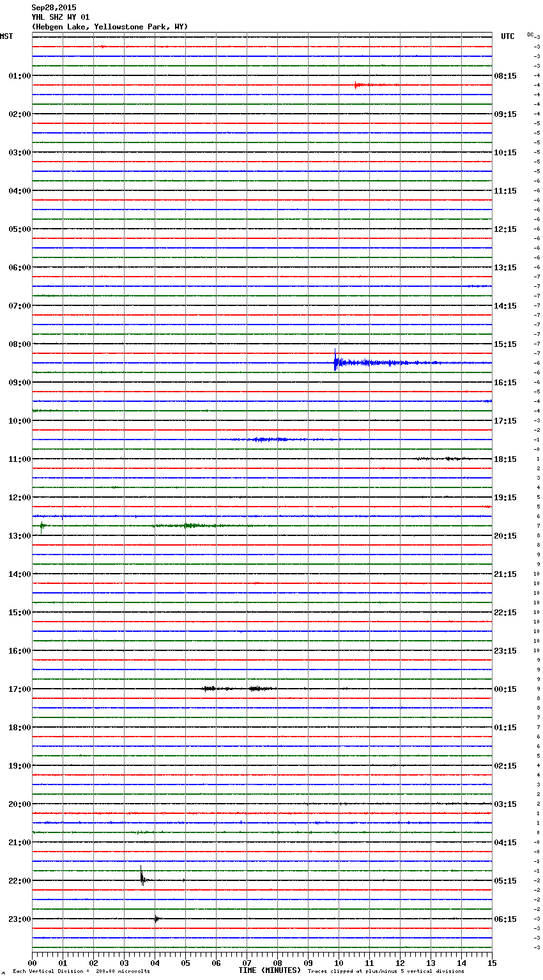Click the 20:15 UTC row label
Screen dimensions: 543x980
pos(505,536)
